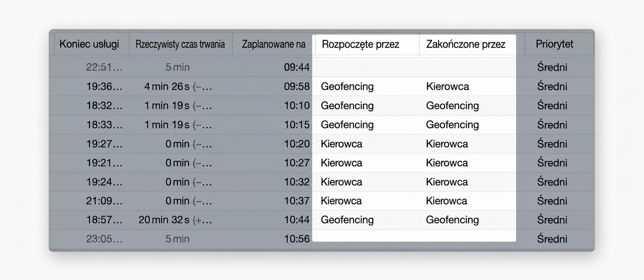Click Kierowca under Zakończone przez in 10:27 row
644x280 pixels.
click(447, 163)
